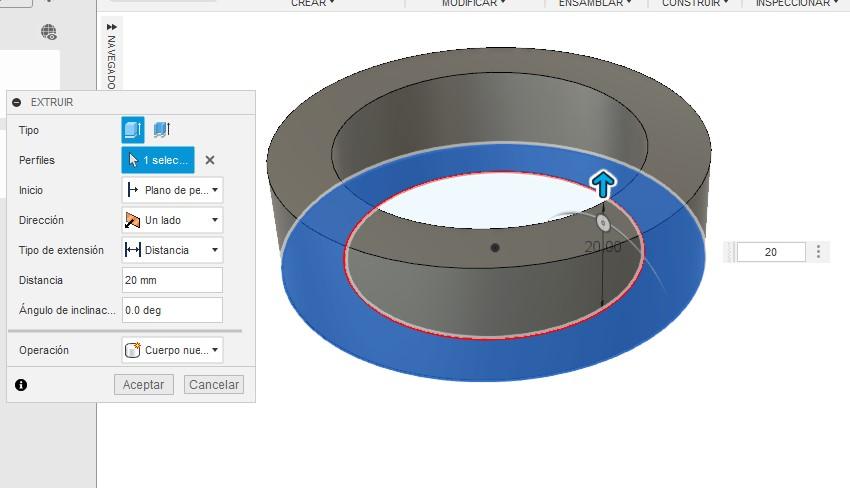Click the Perfiles '1 selec...' selection button
This screenshot has width=850, height=488.
[158, 160]
